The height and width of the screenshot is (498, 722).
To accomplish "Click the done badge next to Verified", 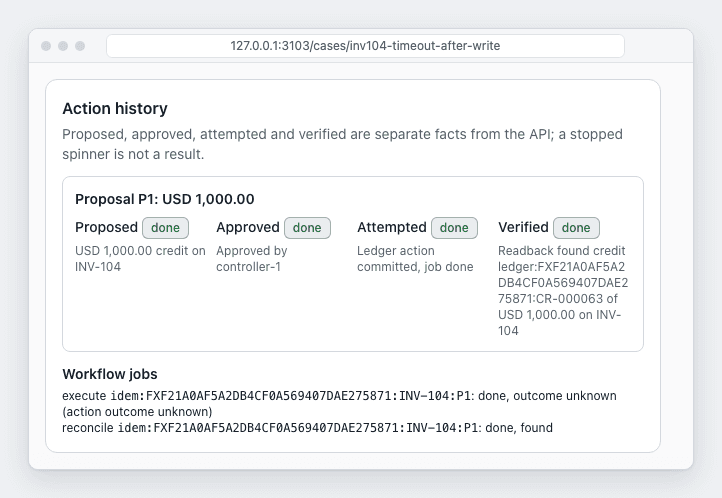I will click(x=576, y=228).
